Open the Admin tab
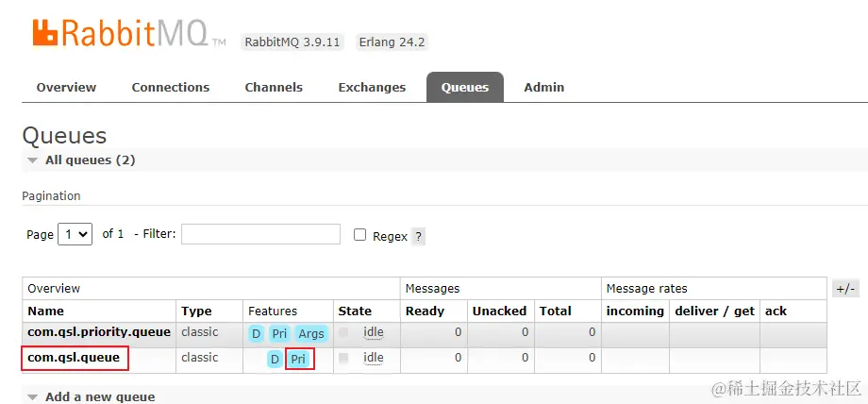 [x=544, y=88]
